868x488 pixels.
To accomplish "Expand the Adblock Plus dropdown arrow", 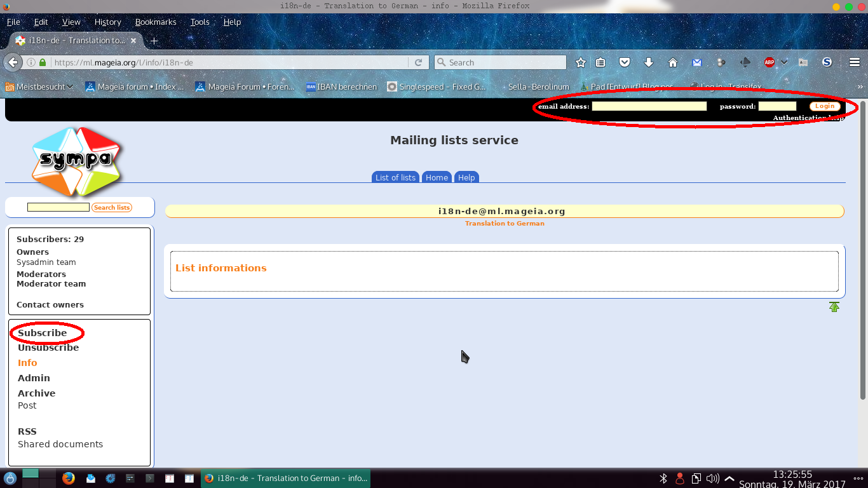I will click(x=784, y=62).
